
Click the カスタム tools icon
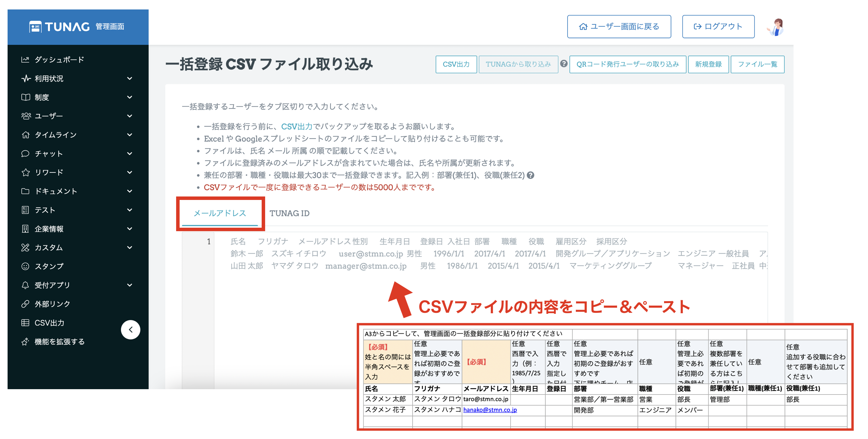(25, 248)
